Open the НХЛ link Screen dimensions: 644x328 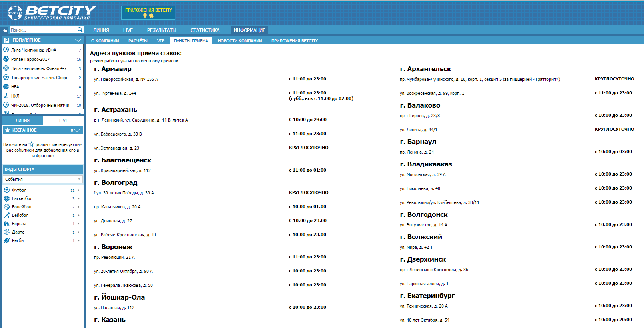click(15, 96)
